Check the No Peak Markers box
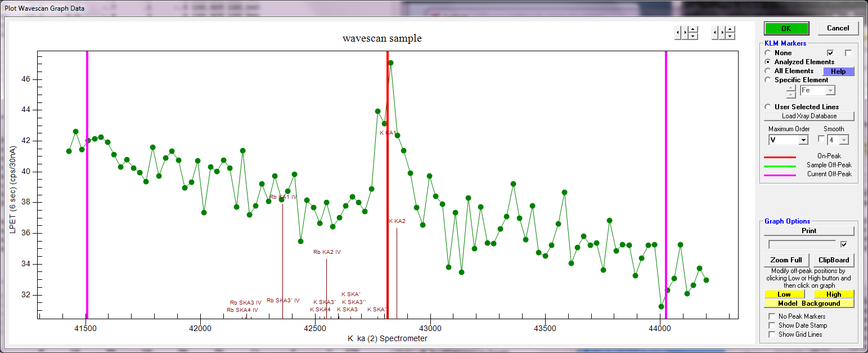The width and height of the screenshot is (868, 353). (772, 316)
